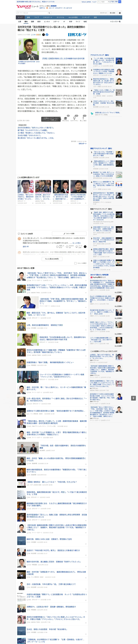
Task: Open the 196 comments count icon under headline
Action: coord(33,35)
